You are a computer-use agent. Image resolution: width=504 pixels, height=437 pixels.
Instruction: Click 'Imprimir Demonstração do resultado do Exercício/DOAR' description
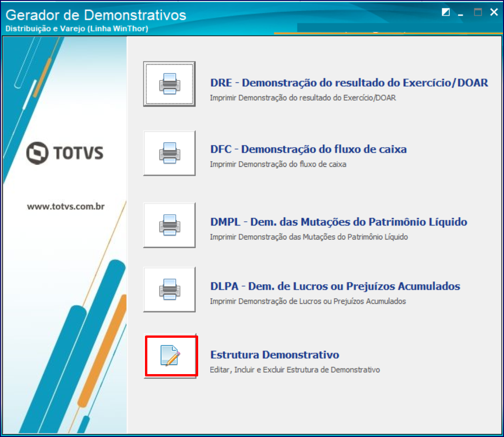click(303, 98)
